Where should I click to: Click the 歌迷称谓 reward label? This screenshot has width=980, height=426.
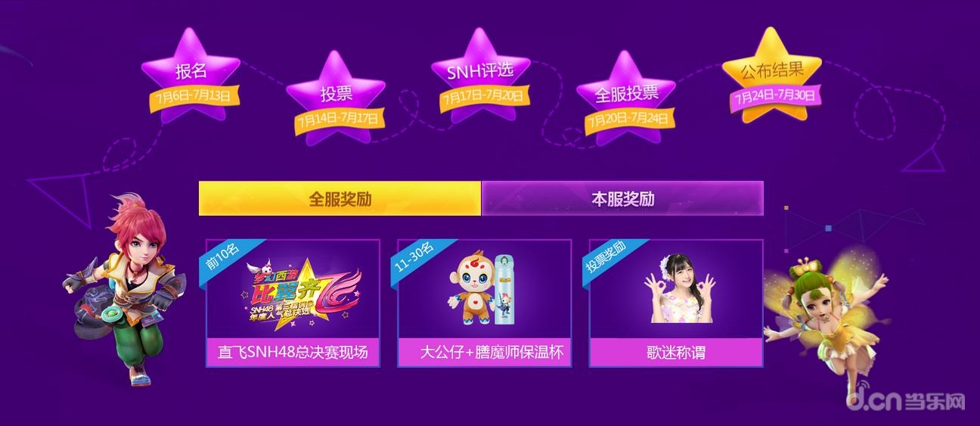pos(677,353)
